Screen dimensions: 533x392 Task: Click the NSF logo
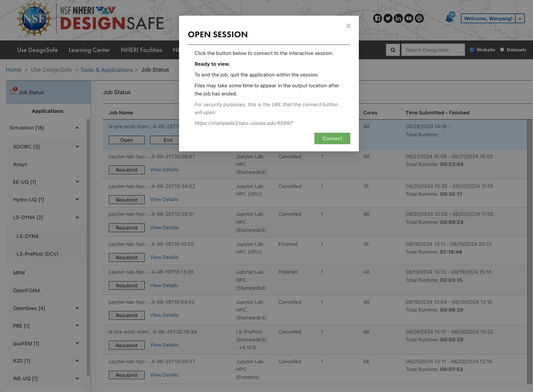[x=34, y=19]
